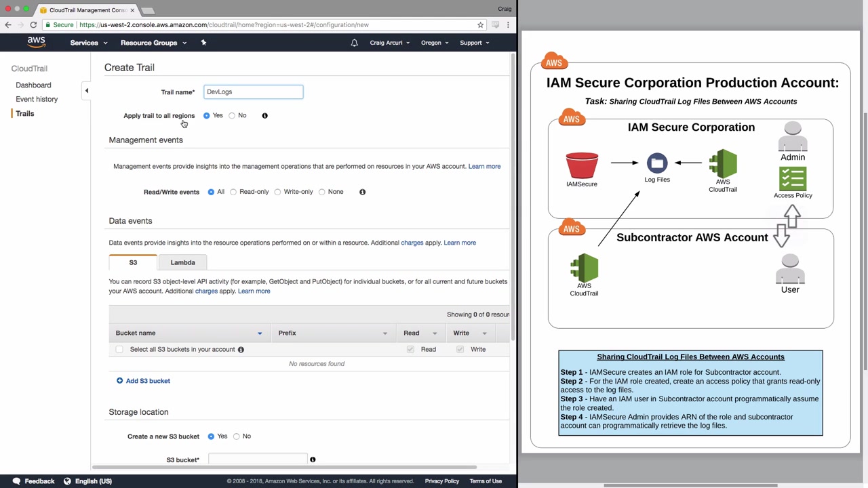Change language via English (US)
The image size is (868, 488).
pos(87,481)
